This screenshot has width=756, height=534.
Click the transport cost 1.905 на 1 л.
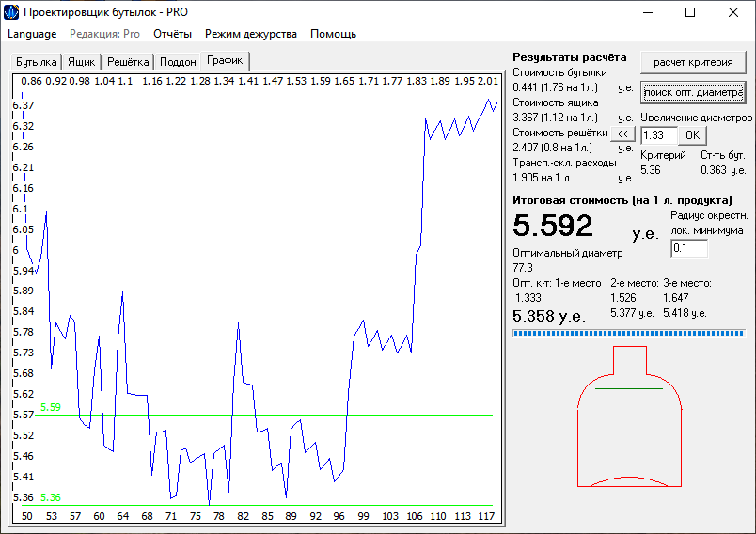point(542,178)
